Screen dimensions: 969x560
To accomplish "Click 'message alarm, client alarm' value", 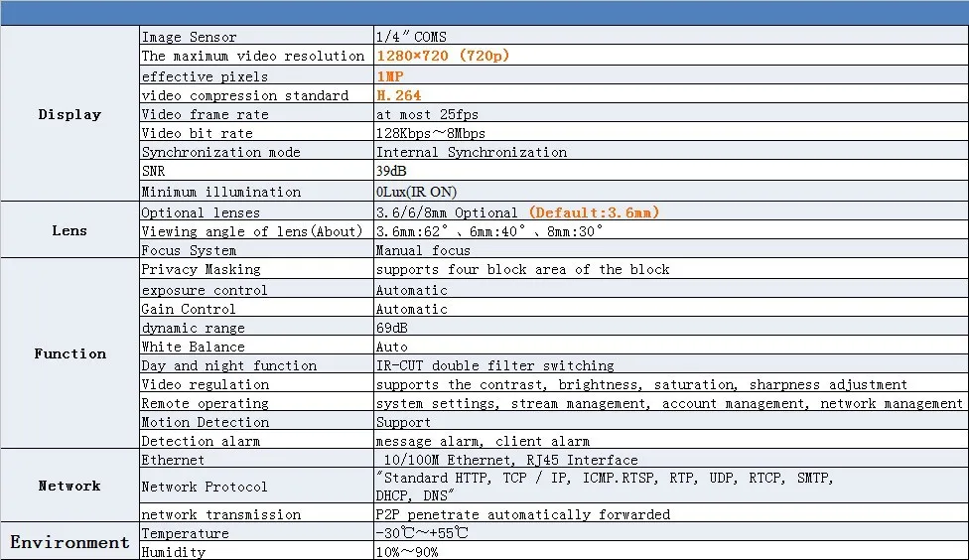I will click(x=483, y=441).
